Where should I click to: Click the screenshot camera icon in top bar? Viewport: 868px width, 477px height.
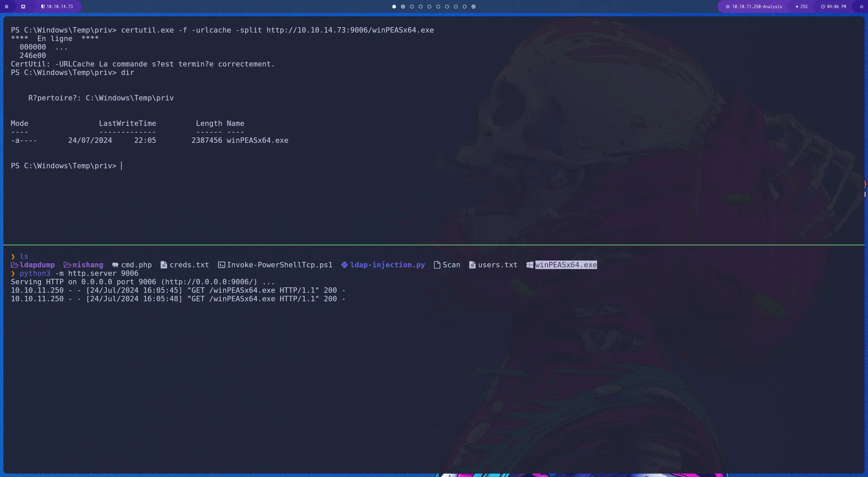coord(23,6)
